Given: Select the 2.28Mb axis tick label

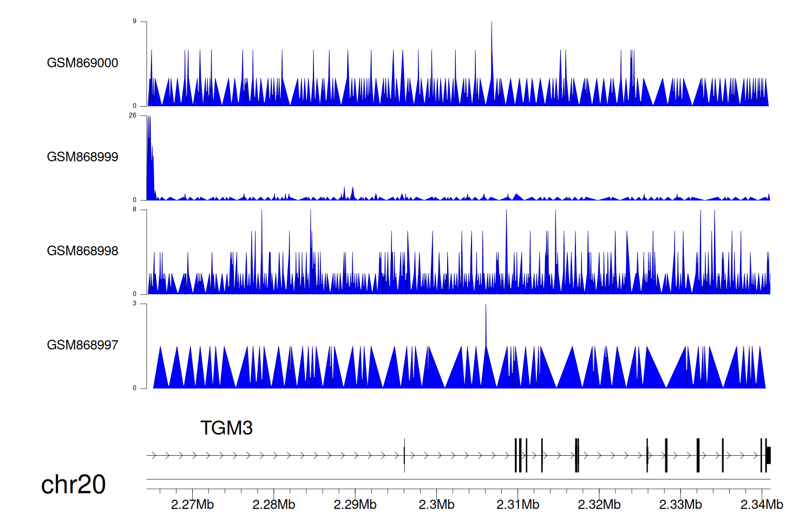Looking at the screenshot, I should point(273,505).
